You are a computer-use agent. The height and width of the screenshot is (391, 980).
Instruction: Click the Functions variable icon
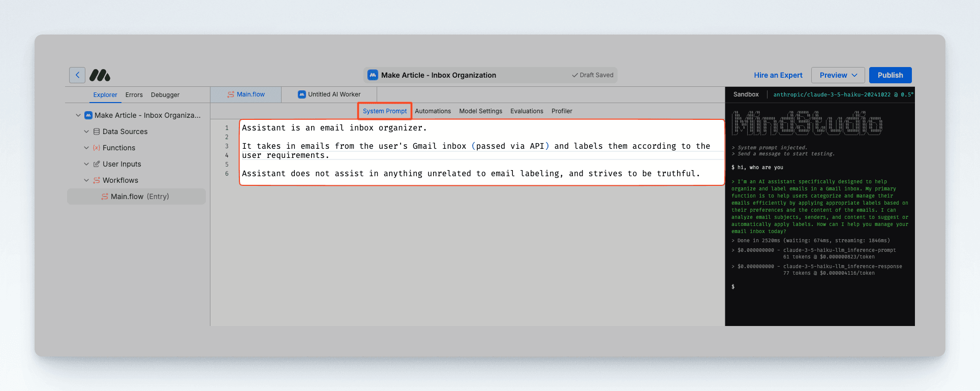[97, 148]
